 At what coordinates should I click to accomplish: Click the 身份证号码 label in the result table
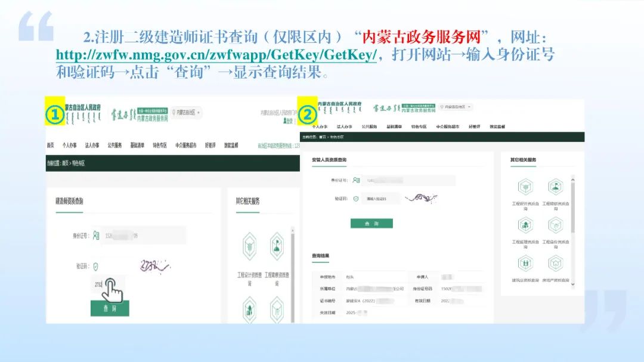(x=423, y=289)
